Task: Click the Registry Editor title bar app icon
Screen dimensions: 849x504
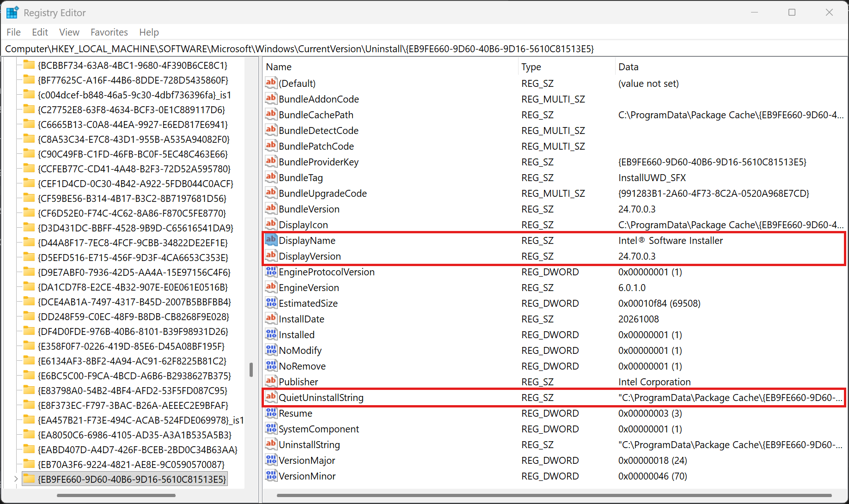Action: (x=12, y=12)
